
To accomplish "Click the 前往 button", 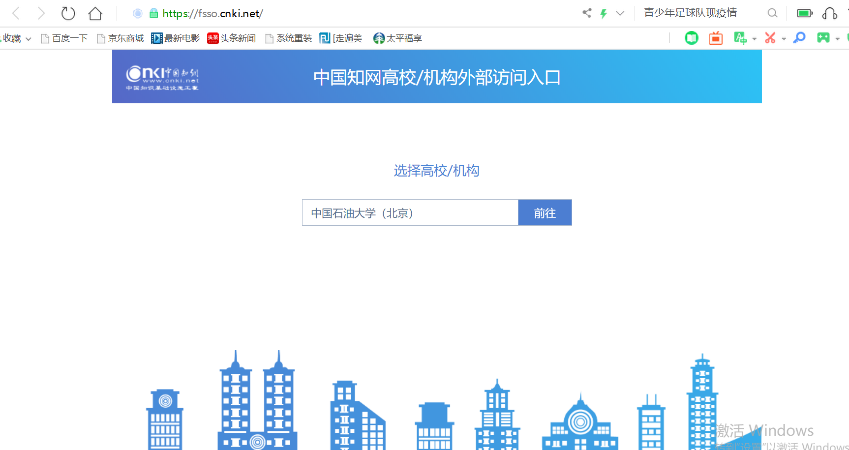I will click(x=545, y=213).
